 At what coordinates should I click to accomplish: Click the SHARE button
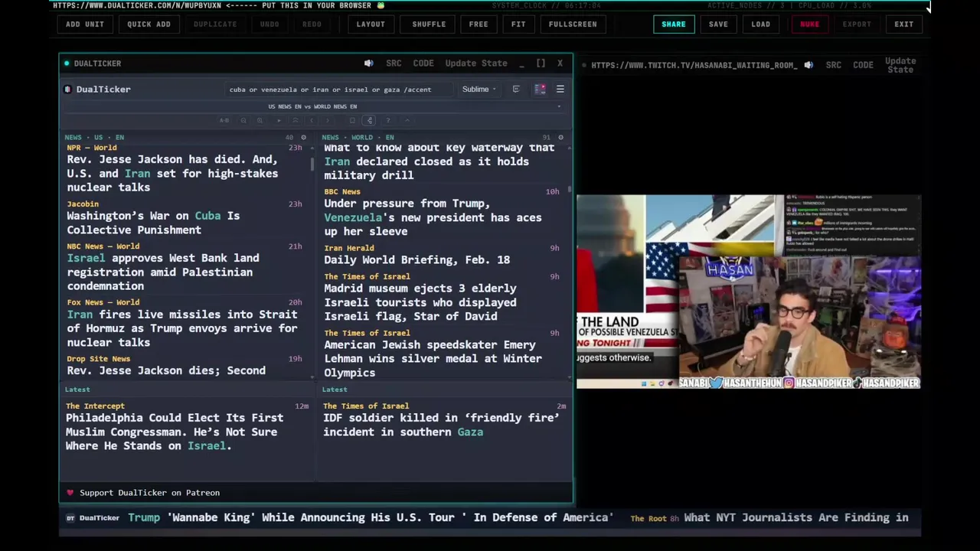pyautogui.click(x=674, y=24)
